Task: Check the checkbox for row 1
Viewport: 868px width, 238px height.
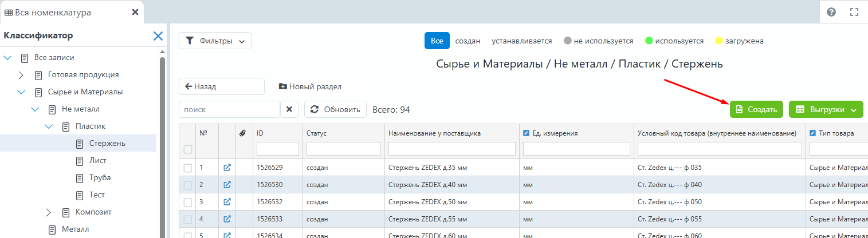Action: (187, 168)
